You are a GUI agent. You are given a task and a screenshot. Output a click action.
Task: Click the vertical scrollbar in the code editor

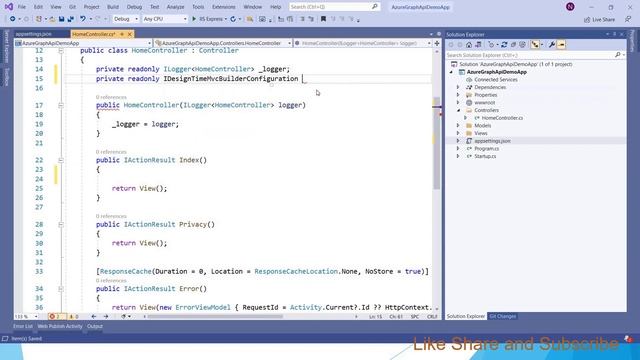[436, 143]
